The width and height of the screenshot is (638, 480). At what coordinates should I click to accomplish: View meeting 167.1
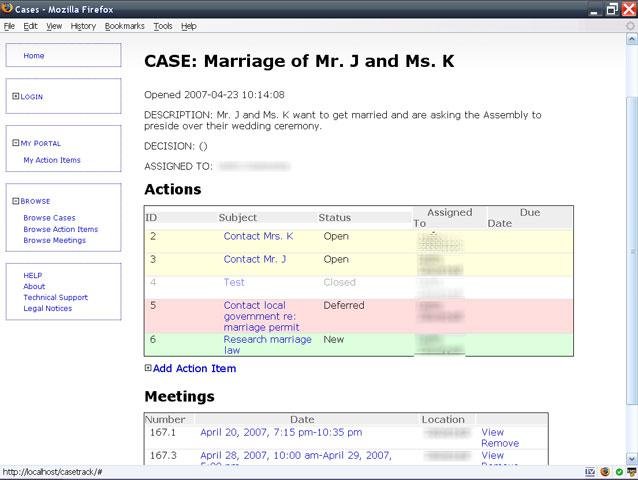[492, 432]
